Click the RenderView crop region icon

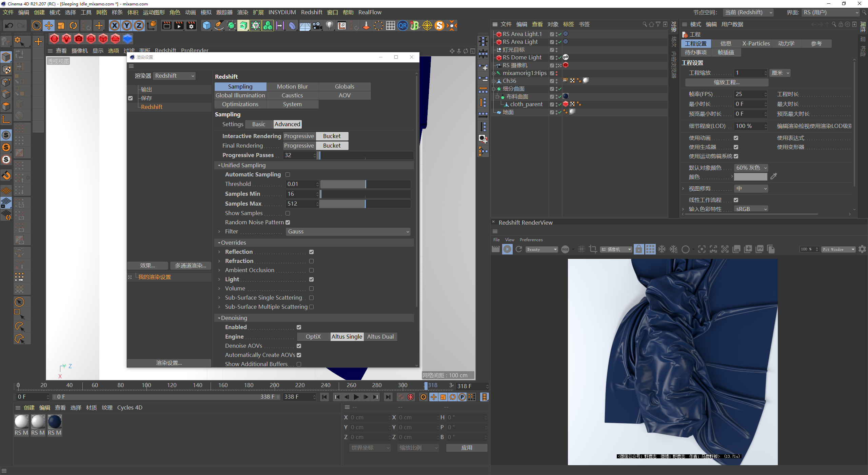click(x=593, y=249)
